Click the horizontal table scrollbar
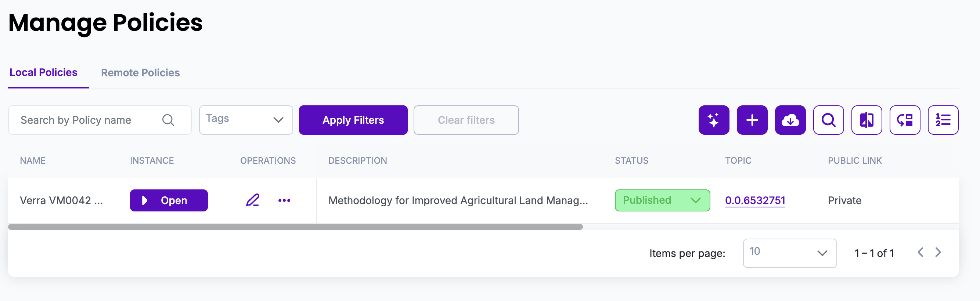Viewport: 980px width, 301px height. point(295,227)
